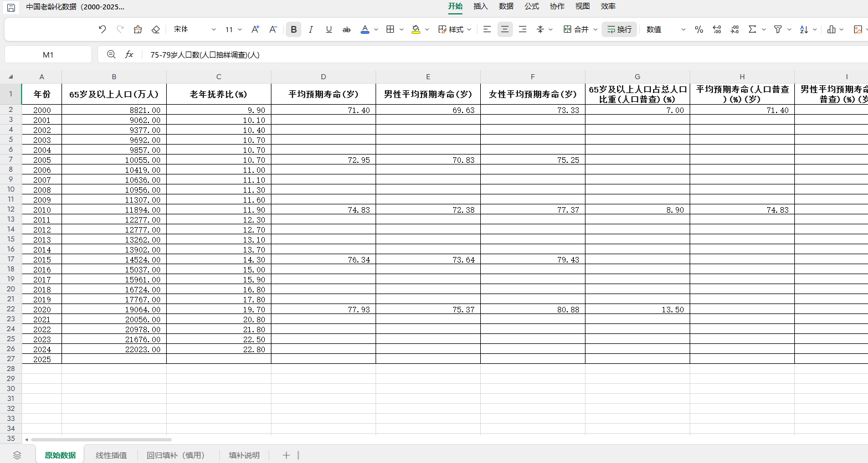Align text left

click(487, 29)
